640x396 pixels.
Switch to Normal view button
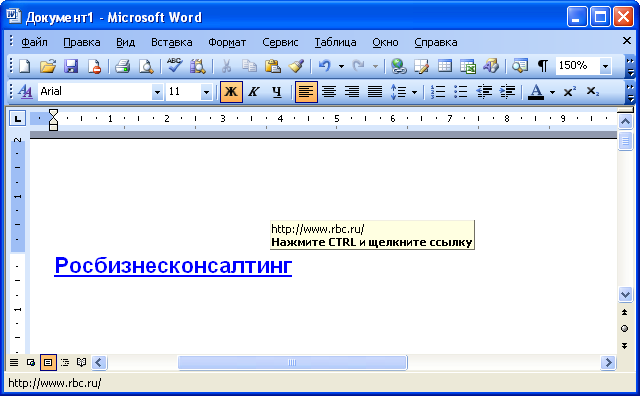click(14, 362)
